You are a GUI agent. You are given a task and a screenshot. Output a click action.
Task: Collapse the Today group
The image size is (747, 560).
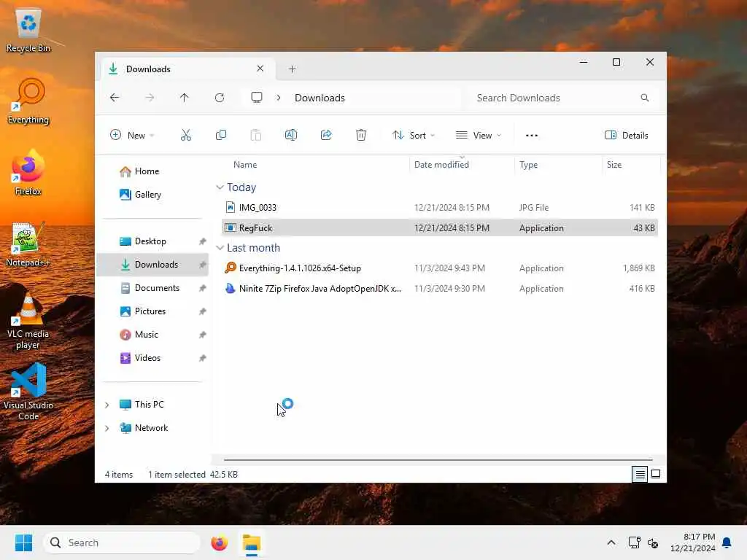[x=220, y=187]
